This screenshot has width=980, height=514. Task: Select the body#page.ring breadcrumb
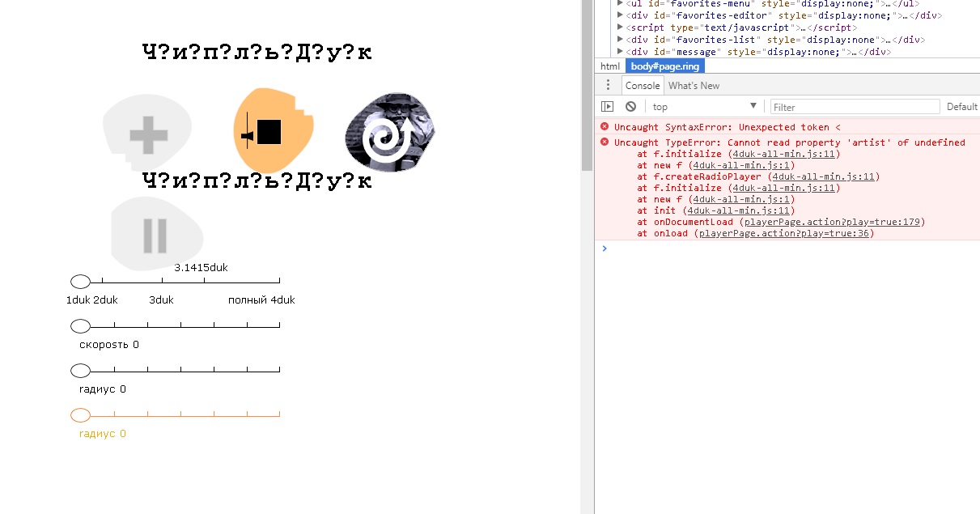tap(665, 66)
